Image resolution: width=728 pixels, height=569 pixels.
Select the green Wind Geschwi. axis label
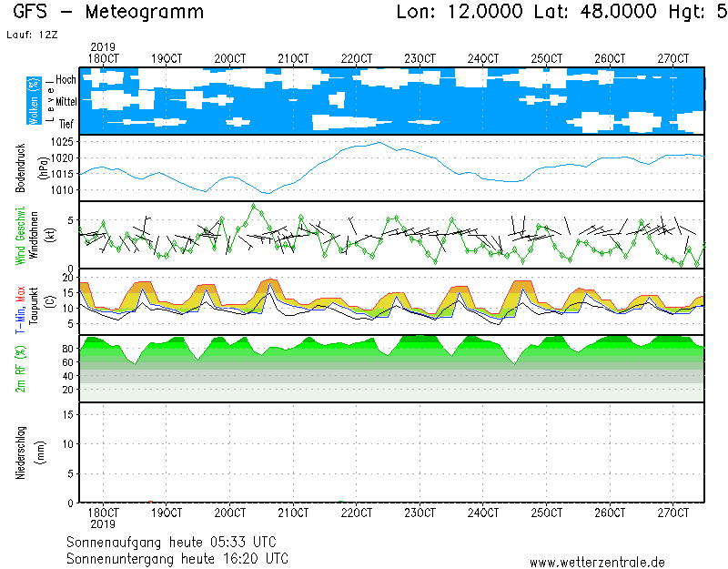[x=20, y=235]
